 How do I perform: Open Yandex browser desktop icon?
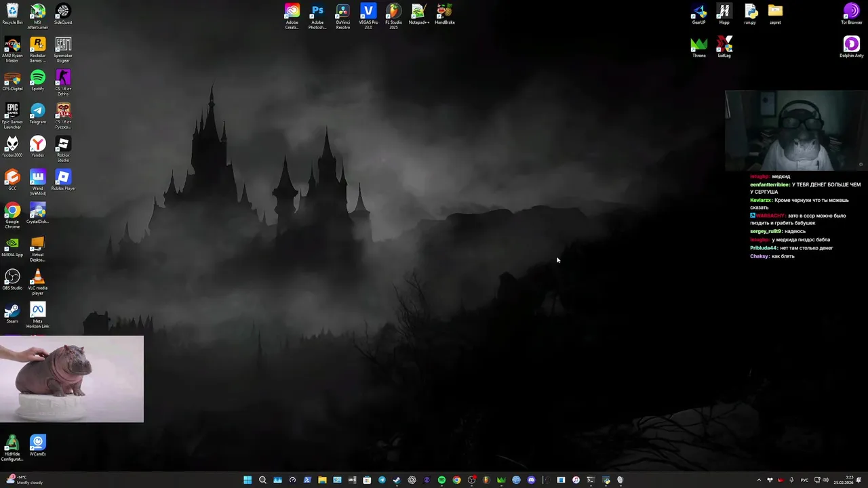click(x=38, y=147)
